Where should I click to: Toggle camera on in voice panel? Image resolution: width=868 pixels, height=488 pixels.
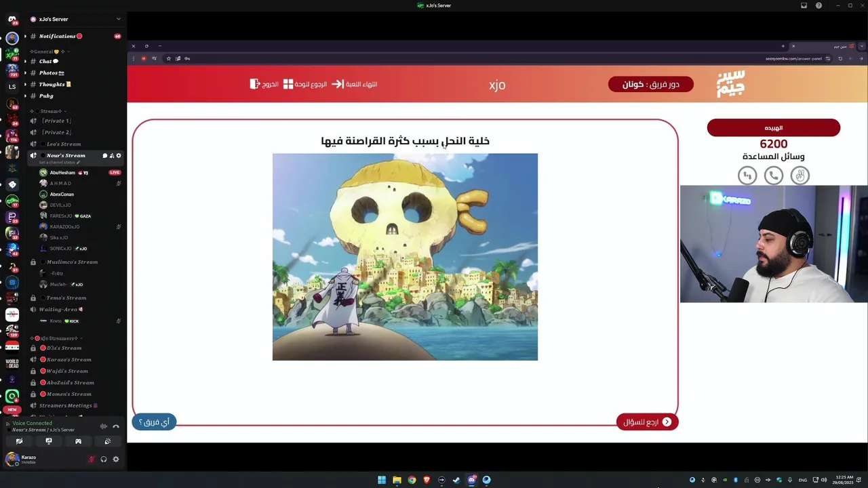19,441
